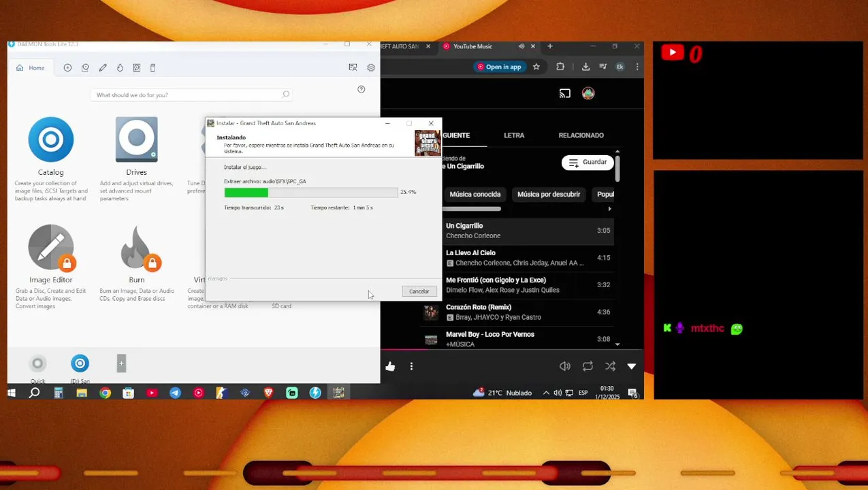Screen dimensions: 868x490
Task: Select the mounted (D:) San virtual drive
Action: click(80, 364)
